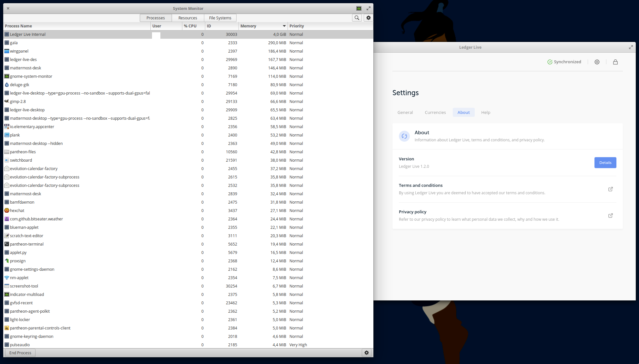Switch to the Processes tab

156,18
